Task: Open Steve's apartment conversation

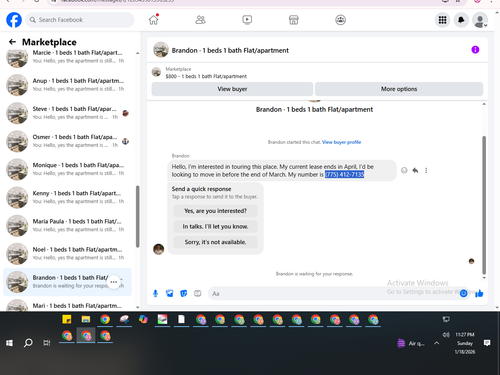Action: [x=67, y=113]
